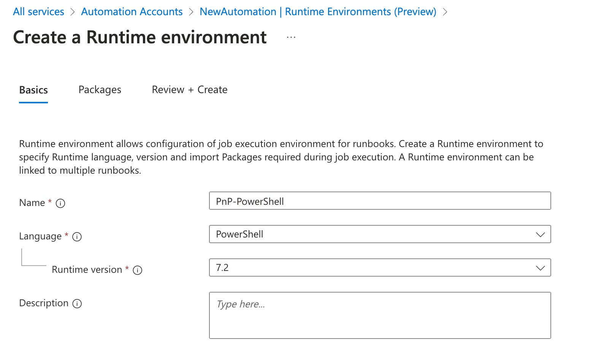Viewport: 596px width, 364px height.
Task: Click the Runtime version field label
Action: click(x=87, y=270)
